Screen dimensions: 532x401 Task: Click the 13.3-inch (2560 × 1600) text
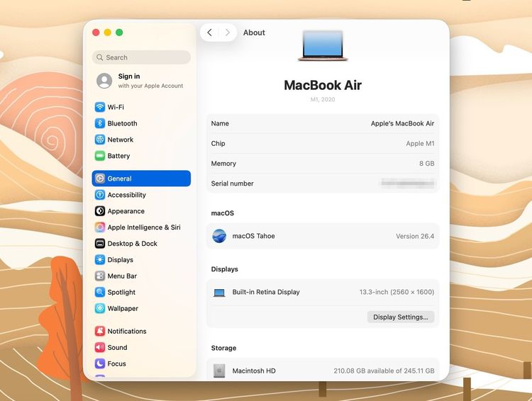(x=397, y=292)
